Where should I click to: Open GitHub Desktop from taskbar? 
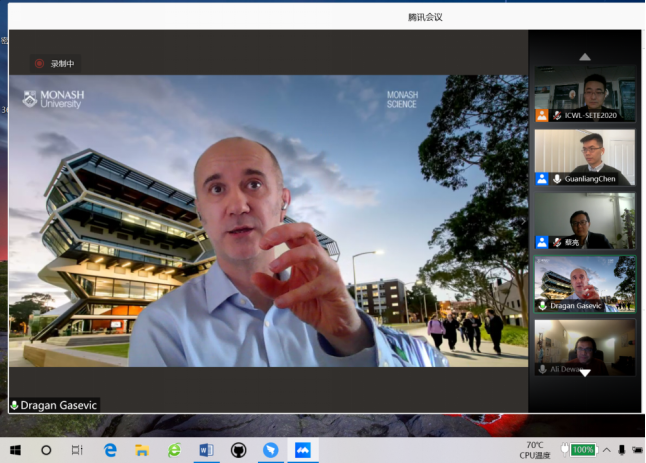pyautogui.click(x=238, y=450)
